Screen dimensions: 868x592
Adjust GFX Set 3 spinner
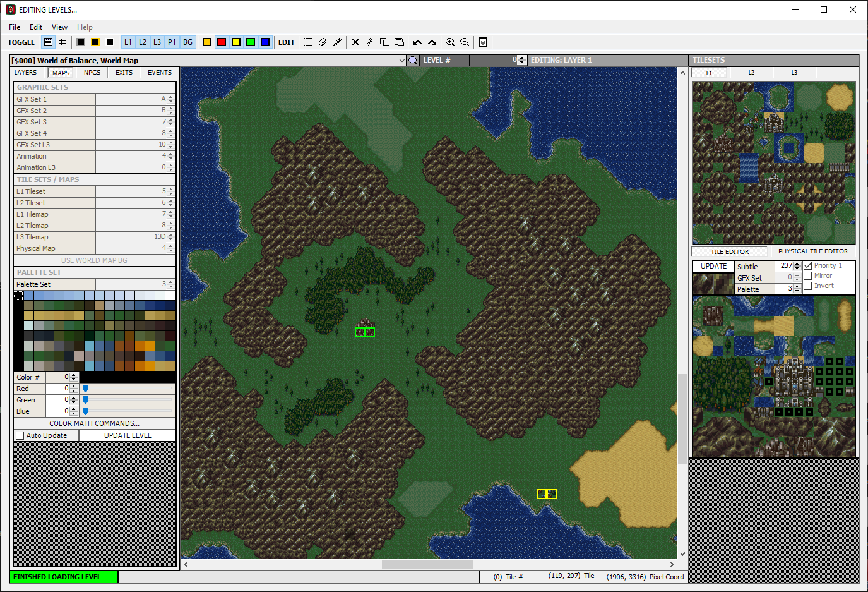click(170, 122)
